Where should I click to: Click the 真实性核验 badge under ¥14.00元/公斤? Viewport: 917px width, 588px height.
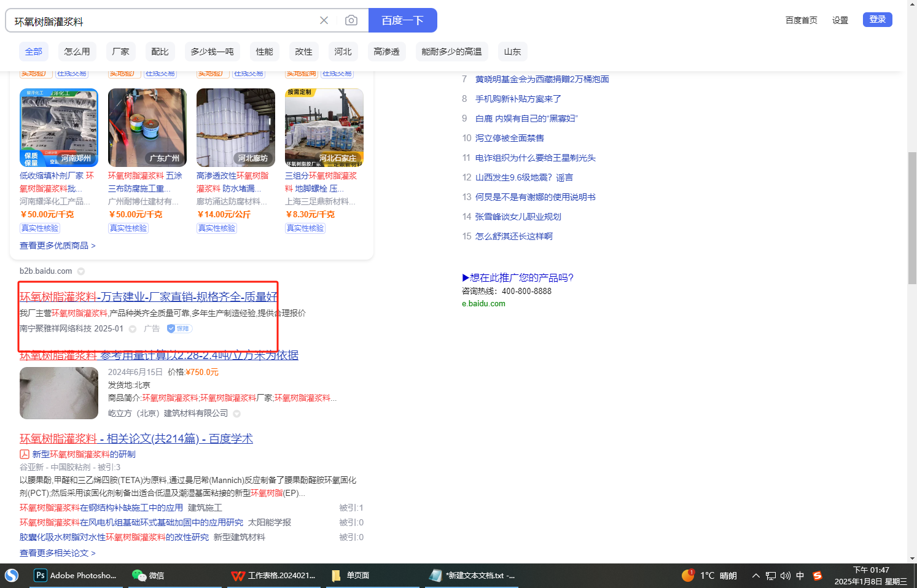click(x=217, y=228)
